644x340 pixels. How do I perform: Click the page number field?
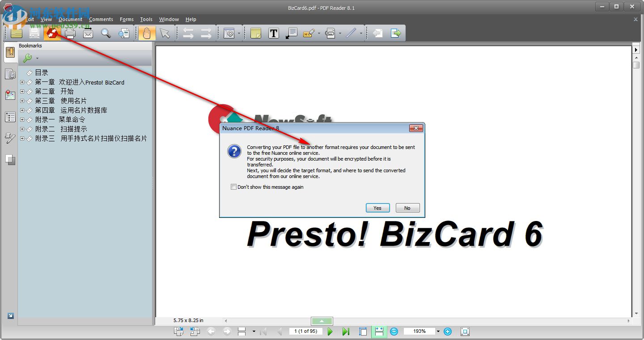click(x=306, y=331)
